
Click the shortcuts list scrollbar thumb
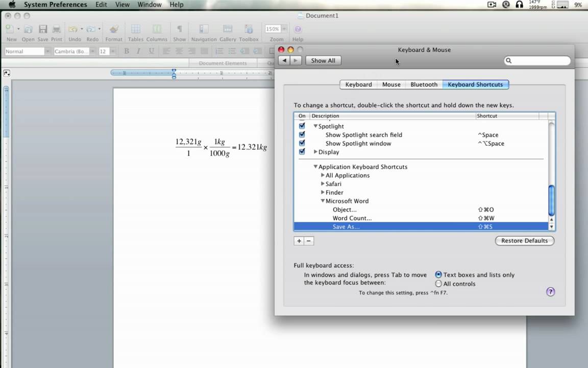pos(551,200)
